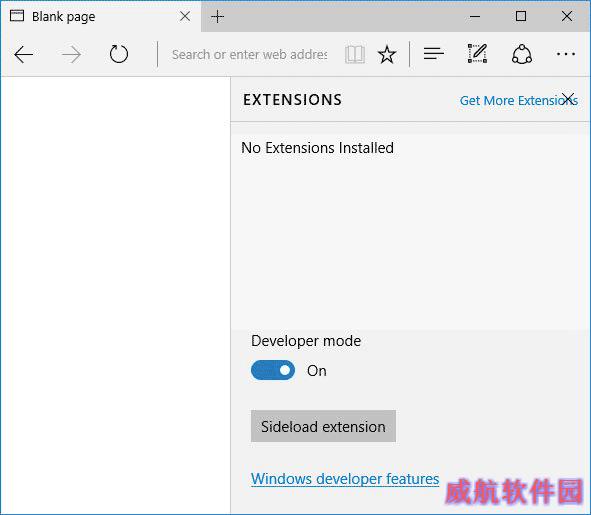
Task: Open Get More Extensions link
Action: pos(519,101)
